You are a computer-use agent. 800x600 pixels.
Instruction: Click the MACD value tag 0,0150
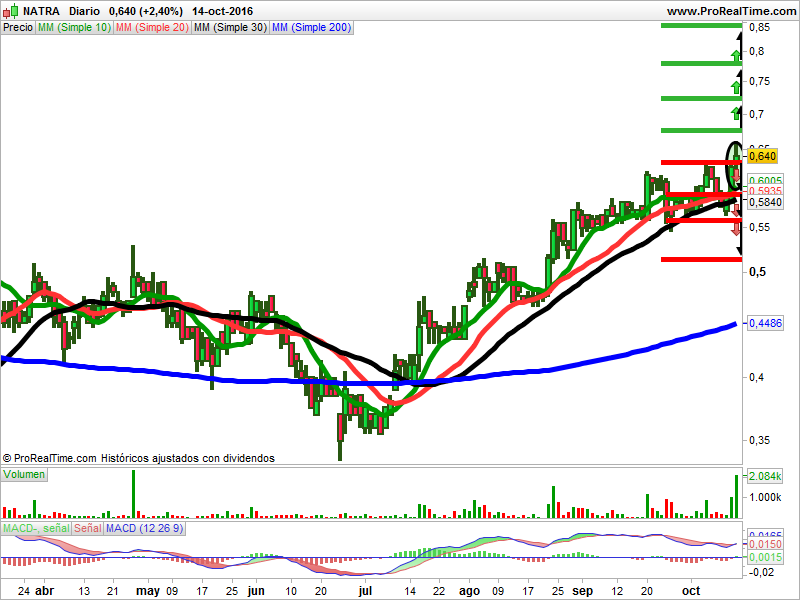coord(765,544)
